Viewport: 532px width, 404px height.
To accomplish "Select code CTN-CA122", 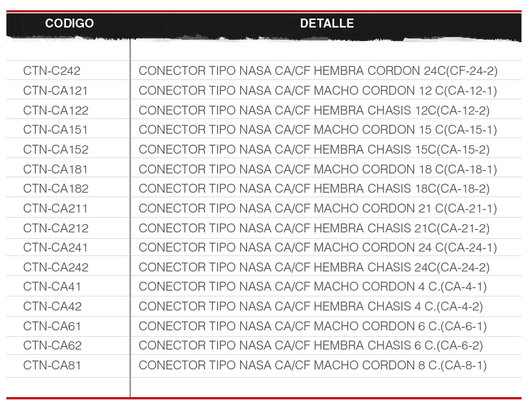I will 56,110.
